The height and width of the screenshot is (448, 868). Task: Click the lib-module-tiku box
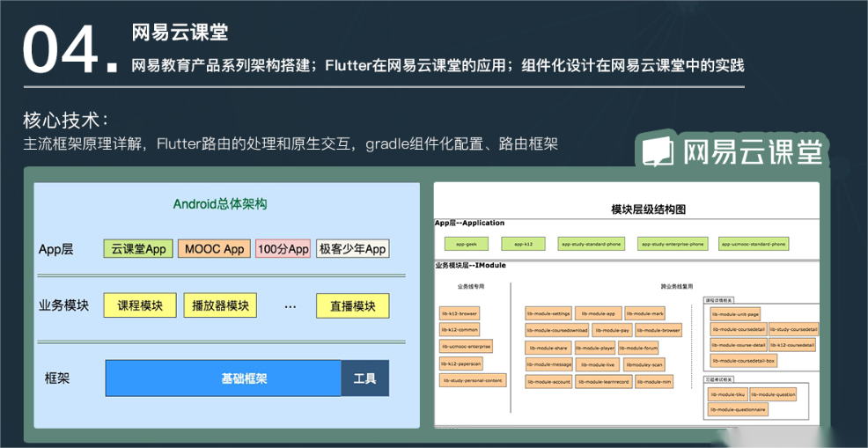pyautogui.click(x=728, y=394)
